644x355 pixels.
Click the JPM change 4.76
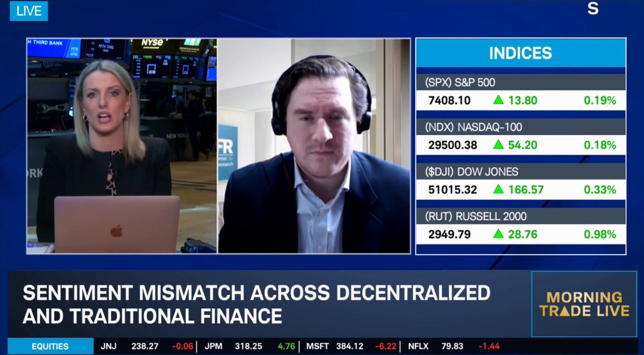click(287, 346)
